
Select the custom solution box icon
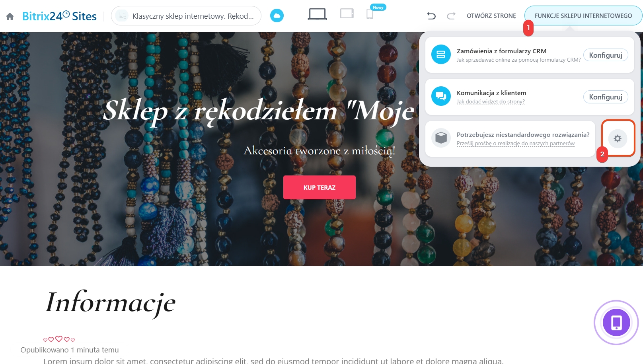coord(441,138)
